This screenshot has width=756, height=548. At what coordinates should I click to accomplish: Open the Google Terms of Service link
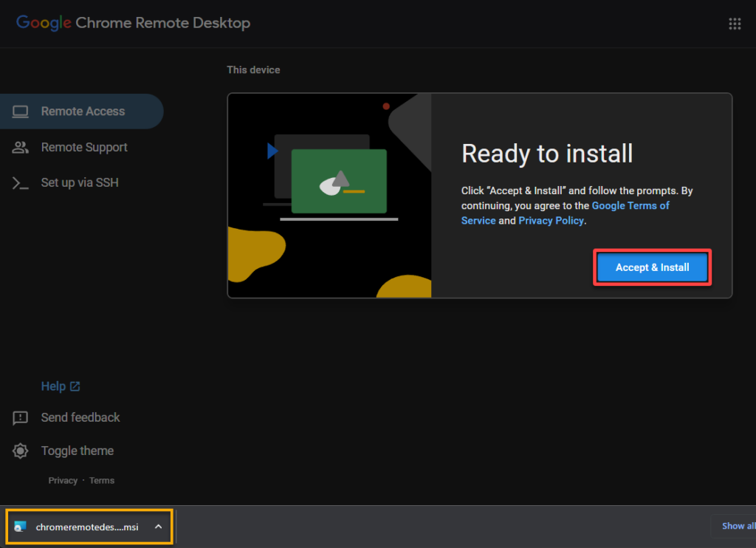pos(630,205)
